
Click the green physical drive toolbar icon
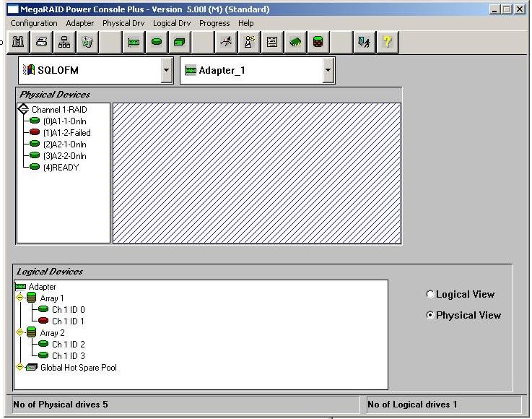[157, 42]
